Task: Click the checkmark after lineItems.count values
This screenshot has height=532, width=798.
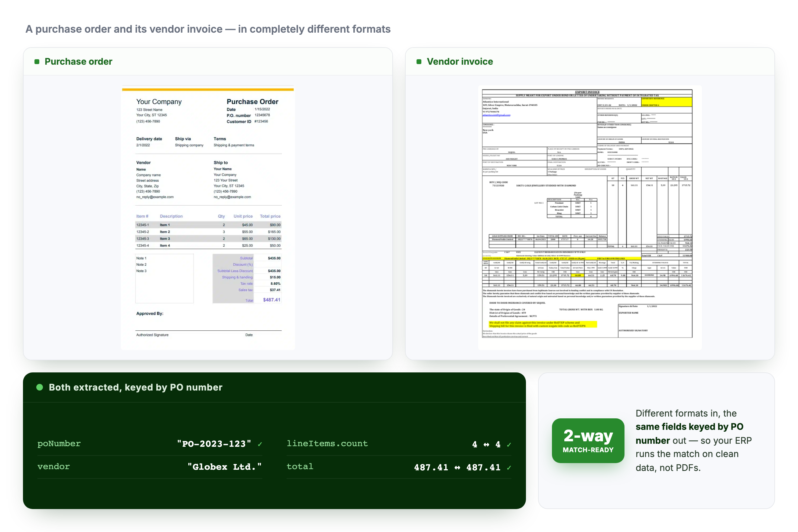Action: click(x=509, y=444)
